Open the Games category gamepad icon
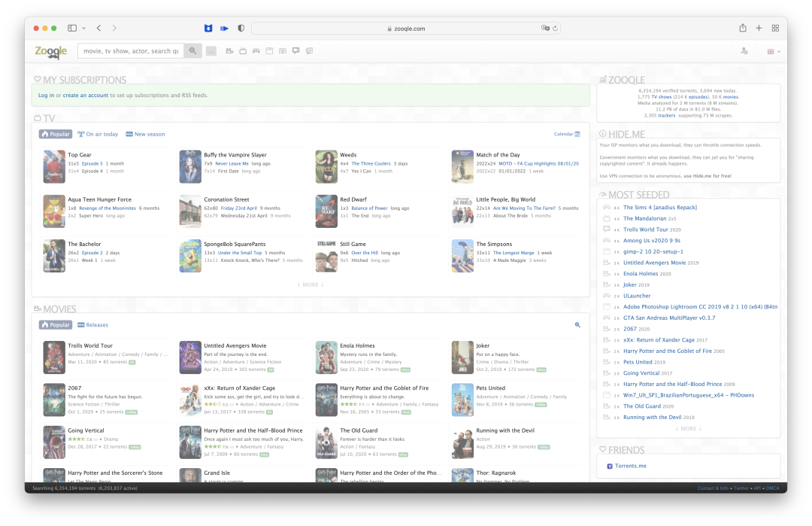 pyautogui.click(x=256, y=50)
